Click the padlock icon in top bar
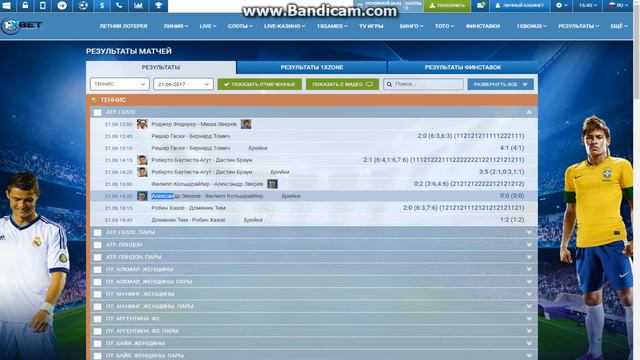640x360 pixels. [25, 5]
